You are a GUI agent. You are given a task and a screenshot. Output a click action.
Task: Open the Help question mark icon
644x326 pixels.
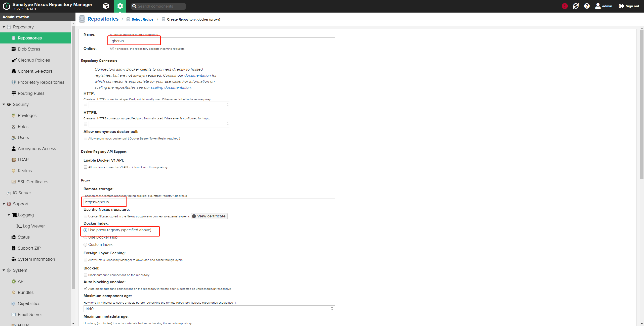587,6
